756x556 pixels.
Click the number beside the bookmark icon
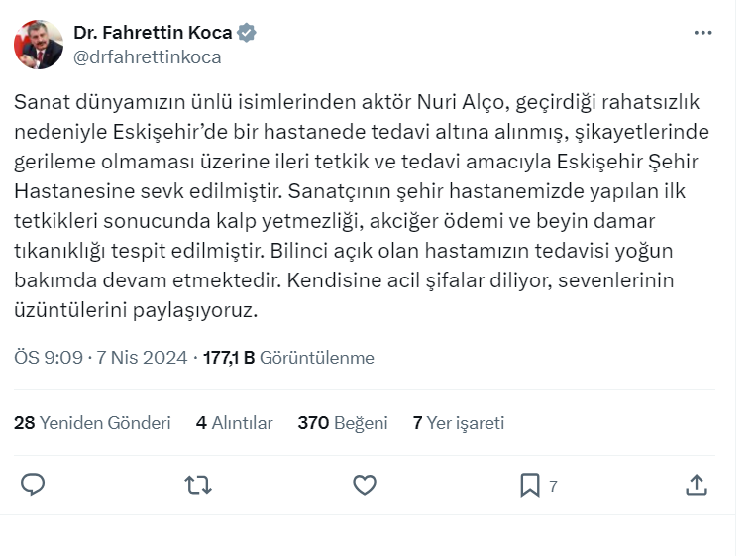click(553, 486)
